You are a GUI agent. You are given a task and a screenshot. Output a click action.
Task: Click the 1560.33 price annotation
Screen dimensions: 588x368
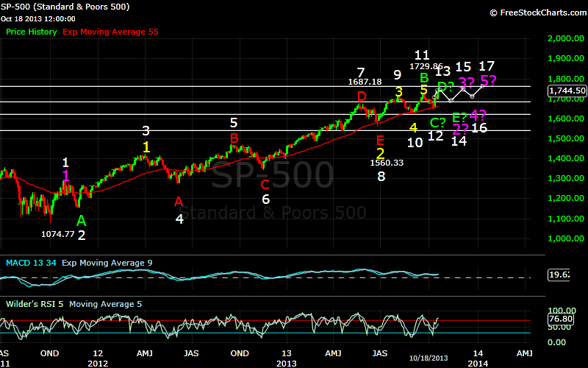[x=387, y=163]
